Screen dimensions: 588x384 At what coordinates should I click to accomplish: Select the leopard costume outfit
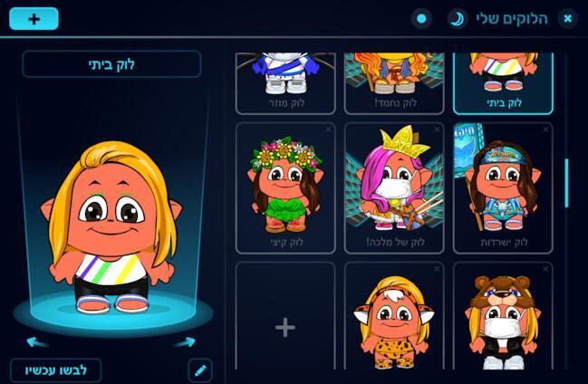point(394,317)
